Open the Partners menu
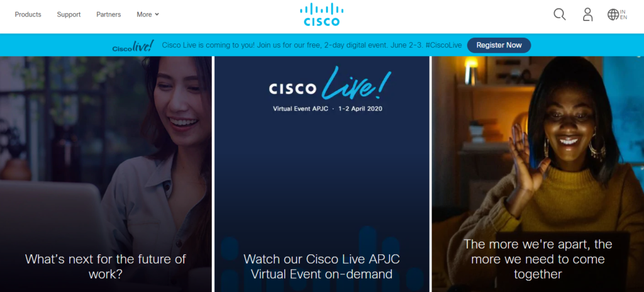644x292 pixels. pyautogui.click(x=108, y=14)
